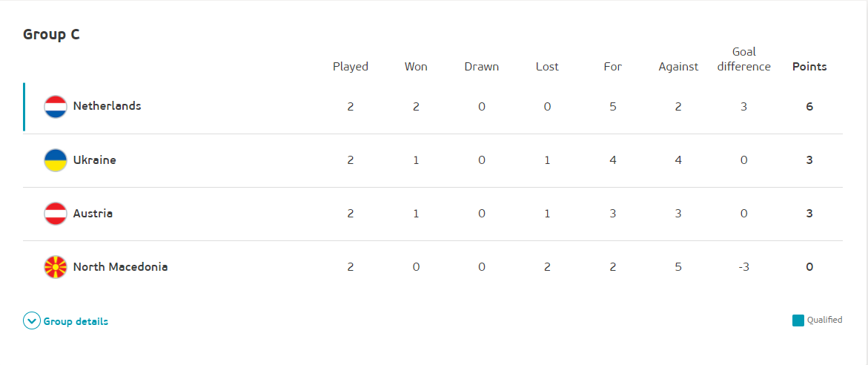Viewport: 868px width, 365px height.
Task: Click the Netherlands flag icon
Action: point(56,107)
